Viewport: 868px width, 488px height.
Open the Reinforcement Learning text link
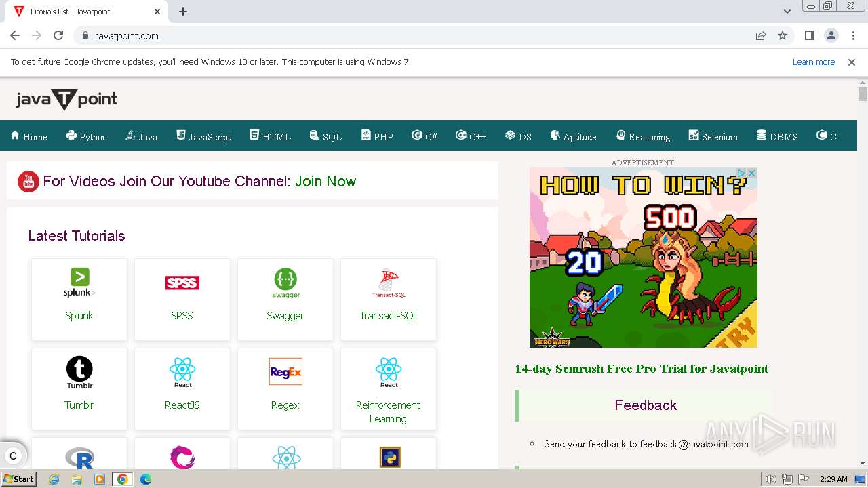tap(389, 411)
